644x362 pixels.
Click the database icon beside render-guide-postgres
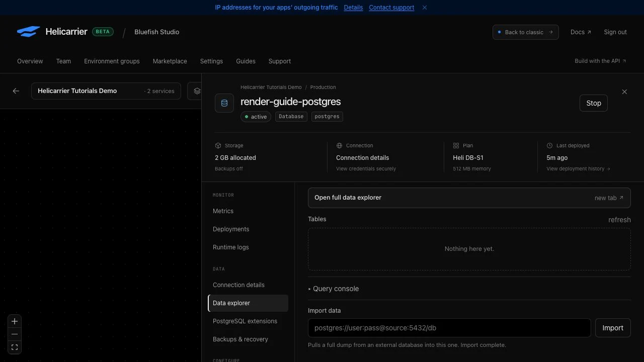pos(224,103)
